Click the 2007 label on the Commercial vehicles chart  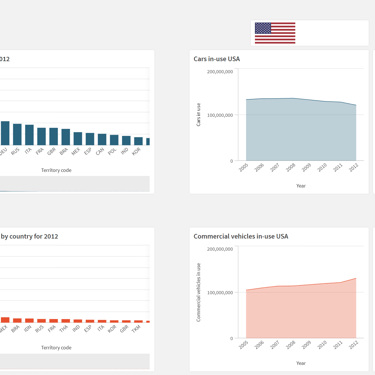(275, 345)
